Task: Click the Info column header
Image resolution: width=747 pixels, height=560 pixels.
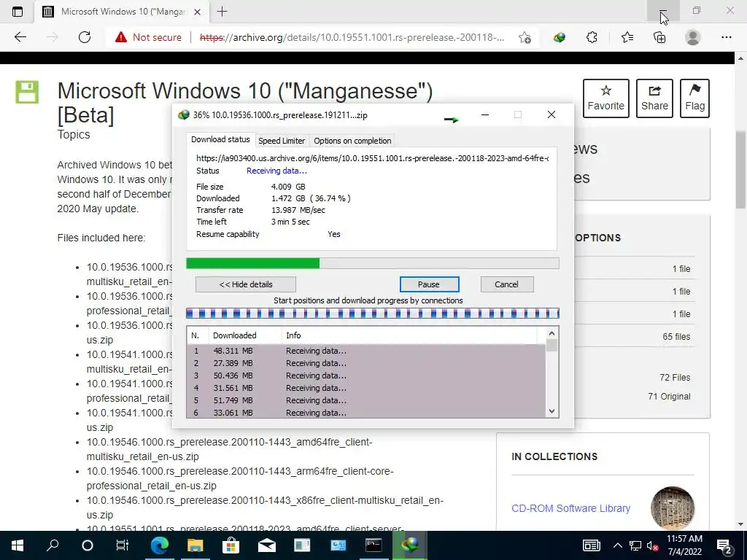Action: point(410,335)
